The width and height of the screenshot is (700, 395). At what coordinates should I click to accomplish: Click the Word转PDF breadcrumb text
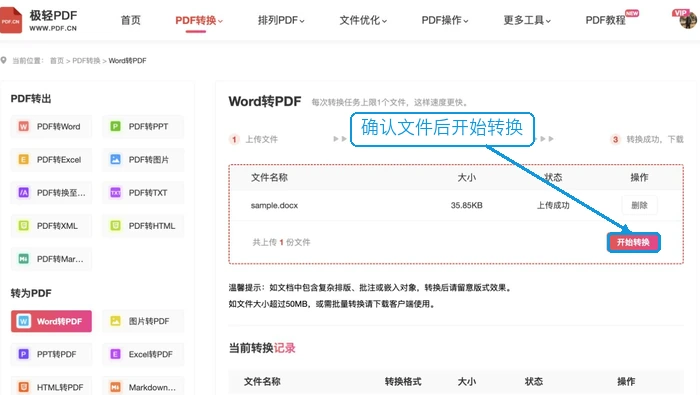coord(127,61)
